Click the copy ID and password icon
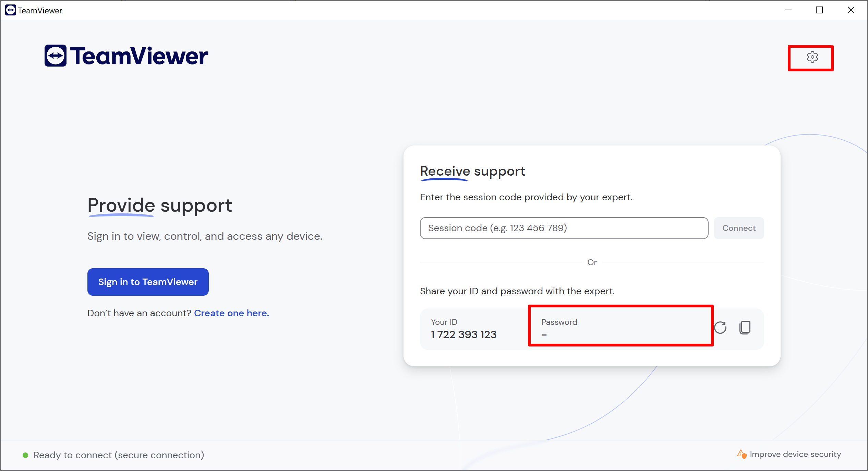Viewport: 868px width, 471px height. pyautogui.click(x=745, y=328)
